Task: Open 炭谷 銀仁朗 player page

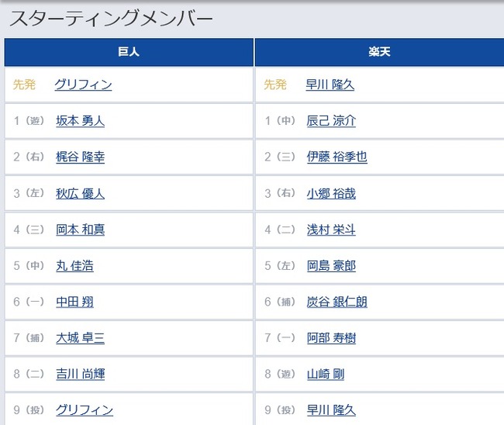Action: point(337,302)
